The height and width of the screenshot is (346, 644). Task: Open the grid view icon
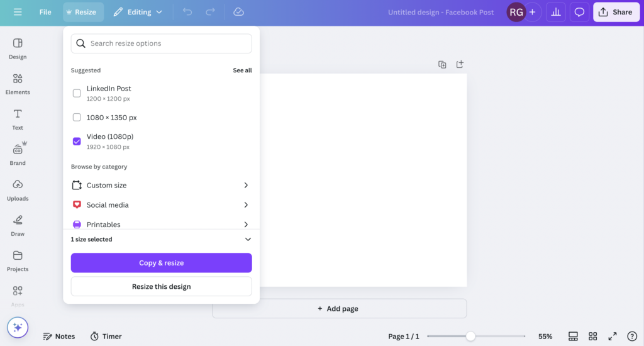pyautogui.click(x=592, y=336)
